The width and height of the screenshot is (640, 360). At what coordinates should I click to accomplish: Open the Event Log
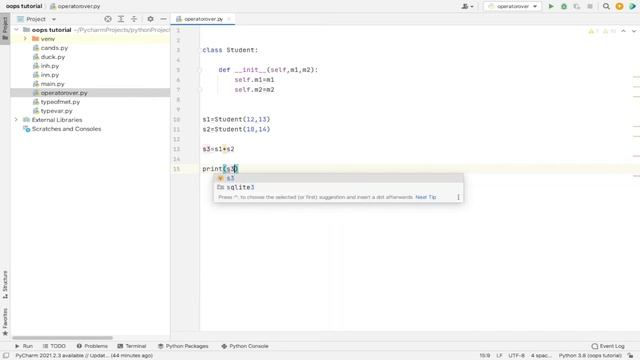(608, 346)
